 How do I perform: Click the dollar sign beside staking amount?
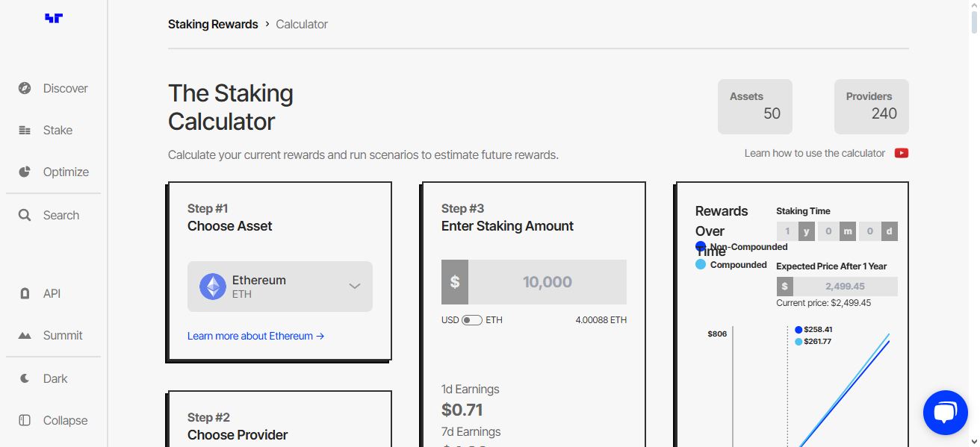click(455, 282)
